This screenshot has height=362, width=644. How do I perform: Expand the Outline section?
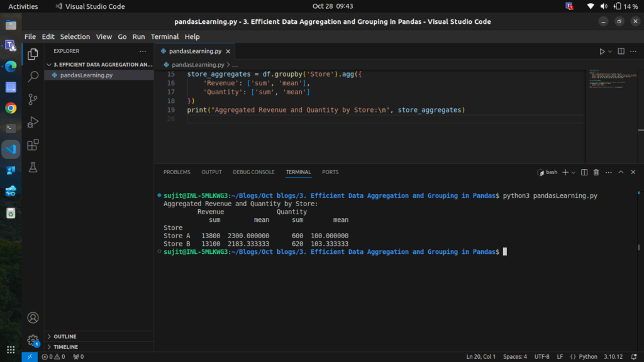[65, 337]
